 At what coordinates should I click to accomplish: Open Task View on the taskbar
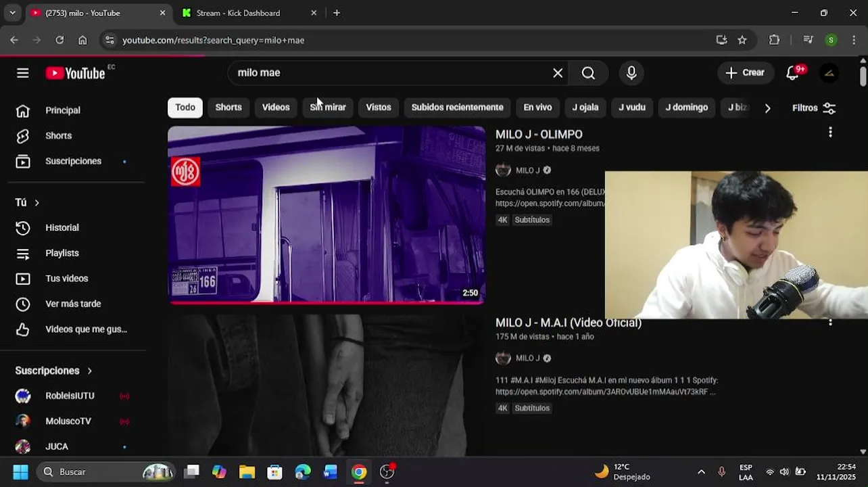coord(192,471)
